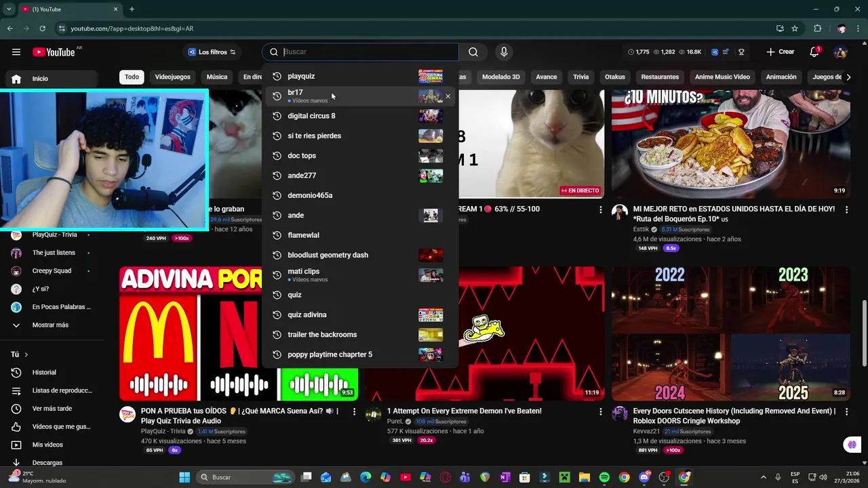Open Chrome extensions puzzle icon

click(817, 28)
